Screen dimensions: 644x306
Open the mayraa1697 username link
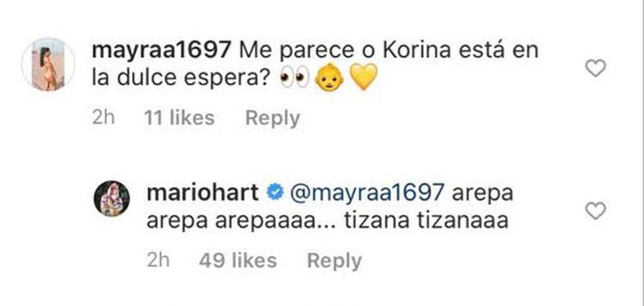[160, 51]
